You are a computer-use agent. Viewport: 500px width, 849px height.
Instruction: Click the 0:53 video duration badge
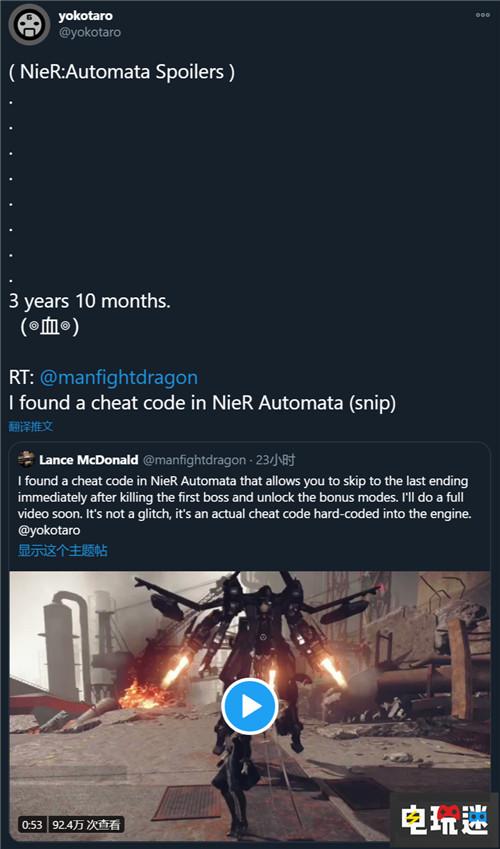pos(33,825)
